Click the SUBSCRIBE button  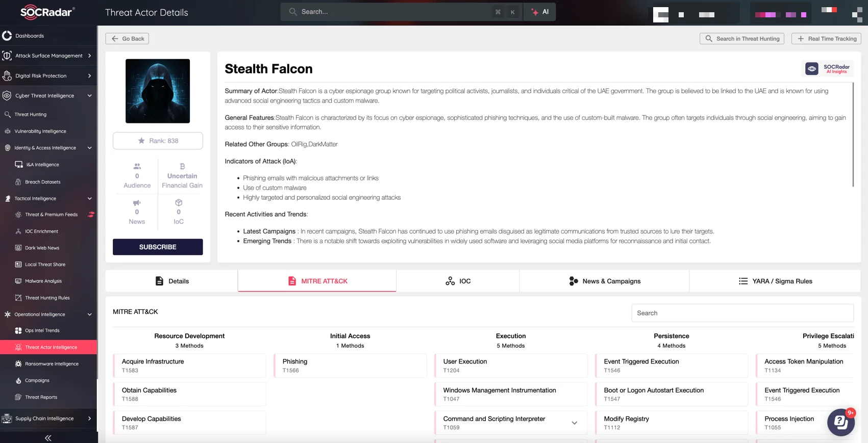158,247
